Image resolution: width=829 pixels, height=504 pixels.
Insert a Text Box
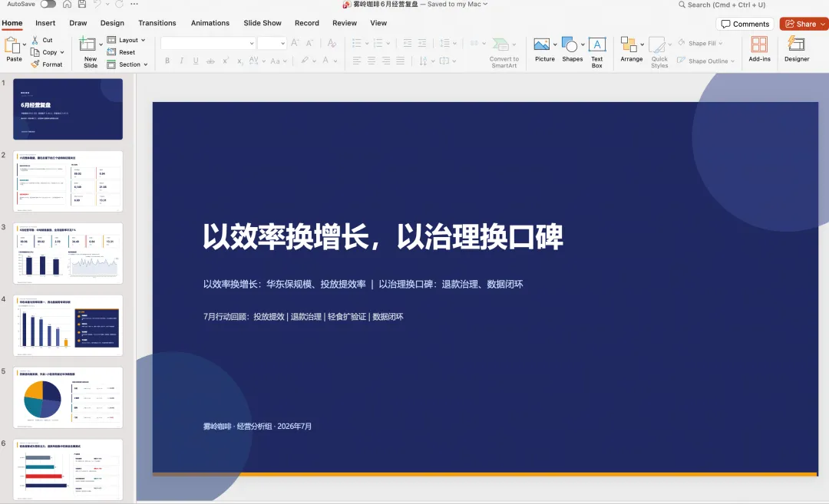pos(597,53)
